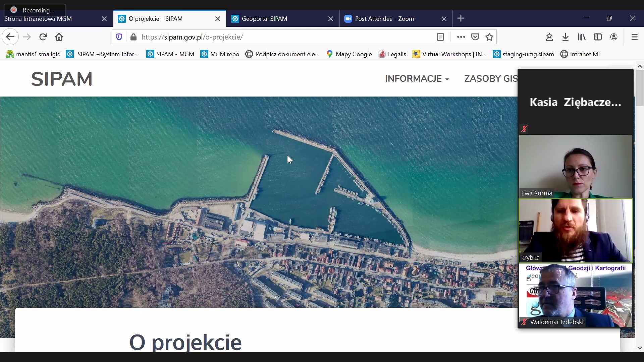Screen dimensions: 644x362
Task: Open the downloads arrow panel
Action: tap(566, 37)
